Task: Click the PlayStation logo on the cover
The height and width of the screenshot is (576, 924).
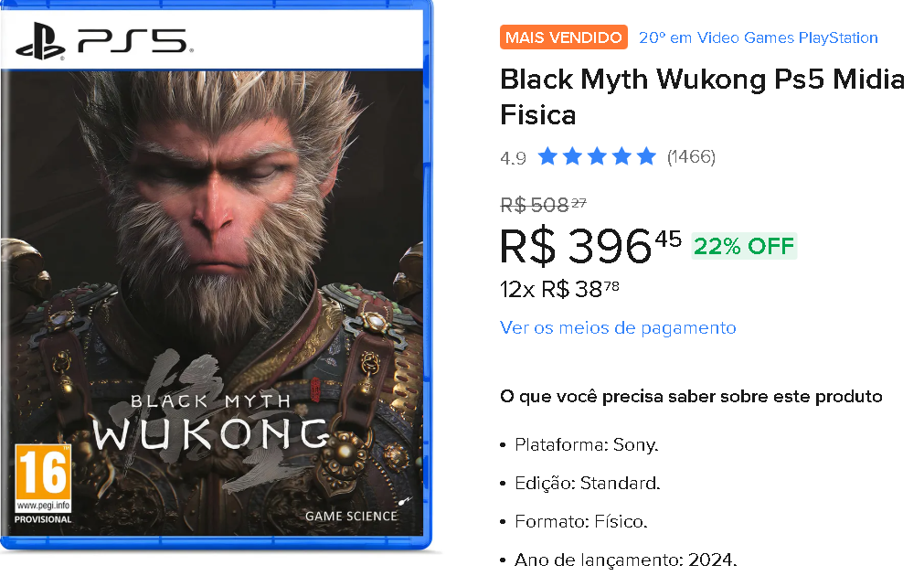Action: [39, 41]
